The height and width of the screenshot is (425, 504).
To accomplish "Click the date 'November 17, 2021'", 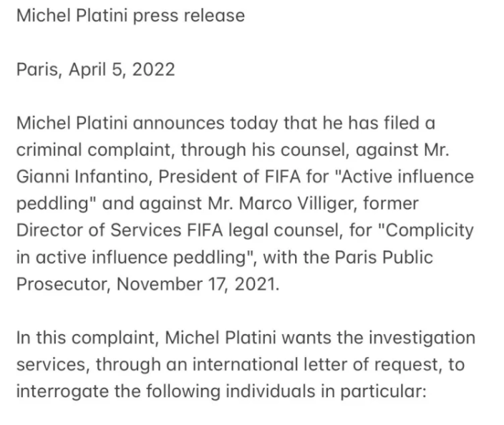I will (198, 284).
